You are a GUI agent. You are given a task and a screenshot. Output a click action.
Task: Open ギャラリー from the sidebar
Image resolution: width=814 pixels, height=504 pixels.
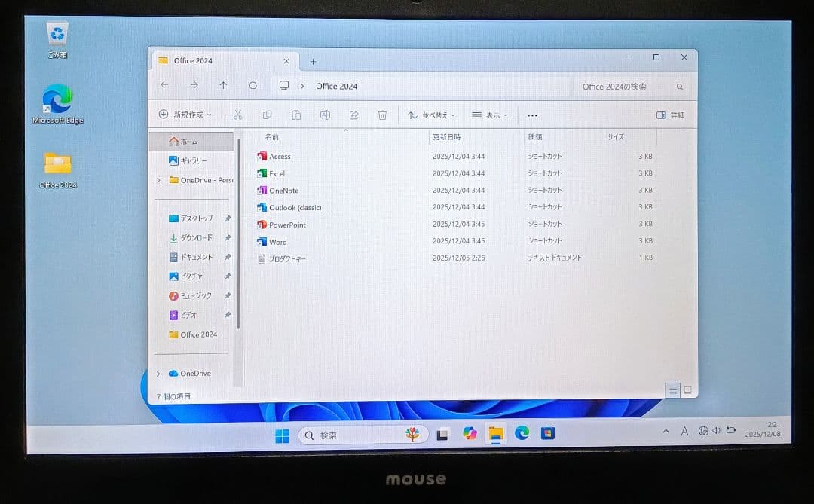pos(188,160)
